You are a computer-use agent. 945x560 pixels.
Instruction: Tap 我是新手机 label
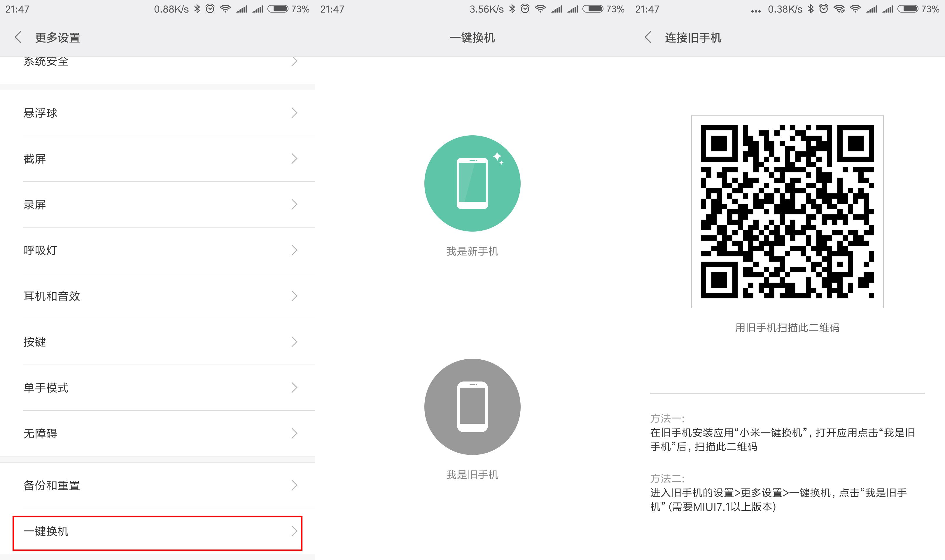472,251
